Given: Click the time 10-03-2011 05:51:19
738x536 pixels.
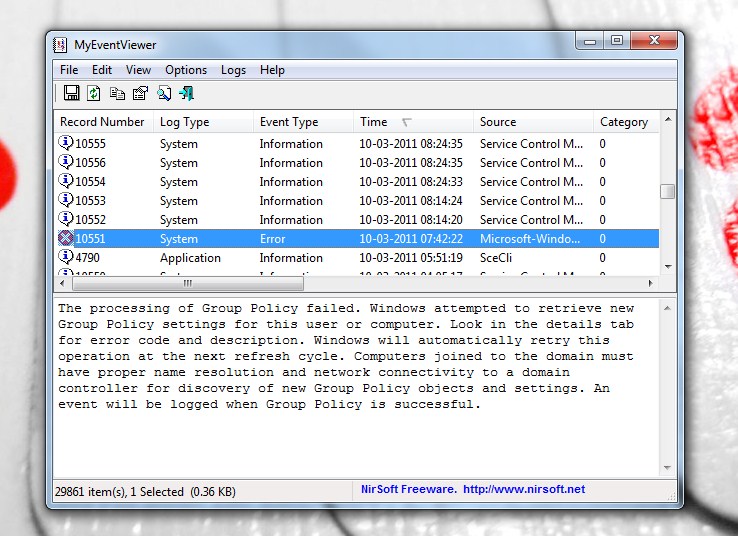Looking at the screenshot, I should pyautogui.click(x=411, y=258).
